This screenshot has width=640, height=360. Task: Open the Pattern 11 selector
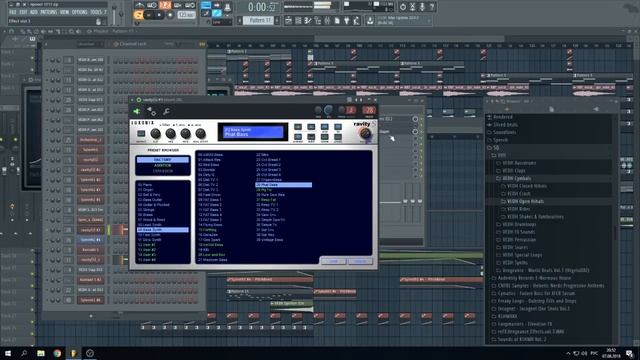point(258,20)
